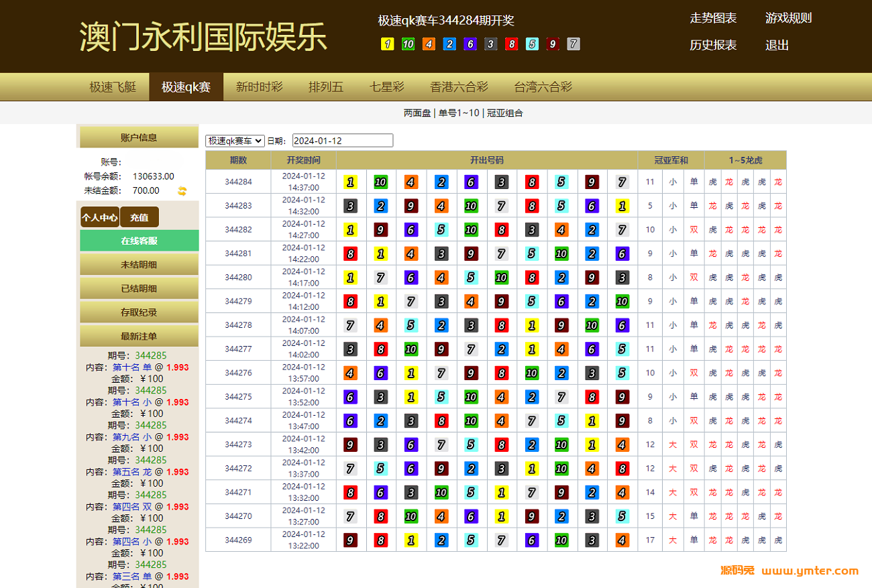Open the 存取纪录 button

tap(139, 312)
